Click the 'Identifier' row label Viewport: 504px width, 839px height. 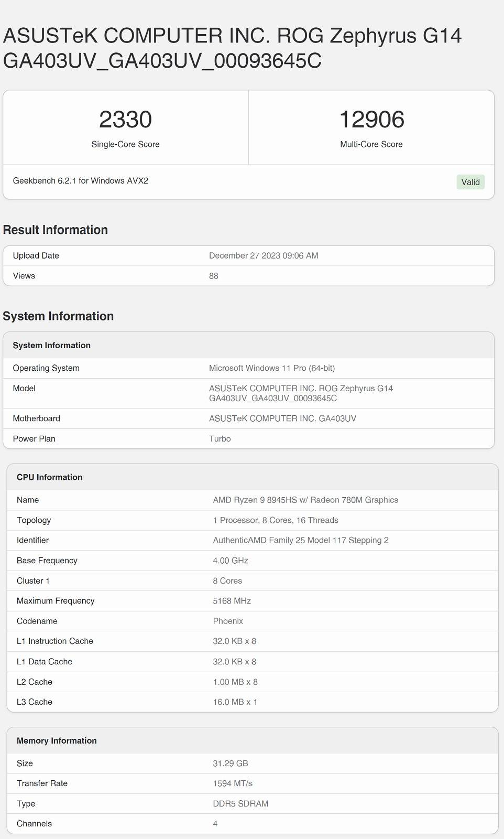click(33, 540)
